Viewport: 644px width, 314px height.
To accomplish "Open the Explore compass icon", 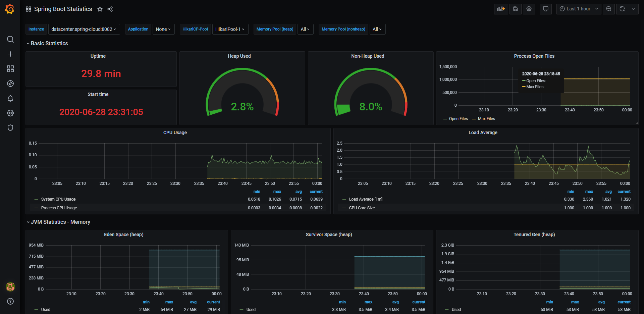I will [x=10, y=84].
